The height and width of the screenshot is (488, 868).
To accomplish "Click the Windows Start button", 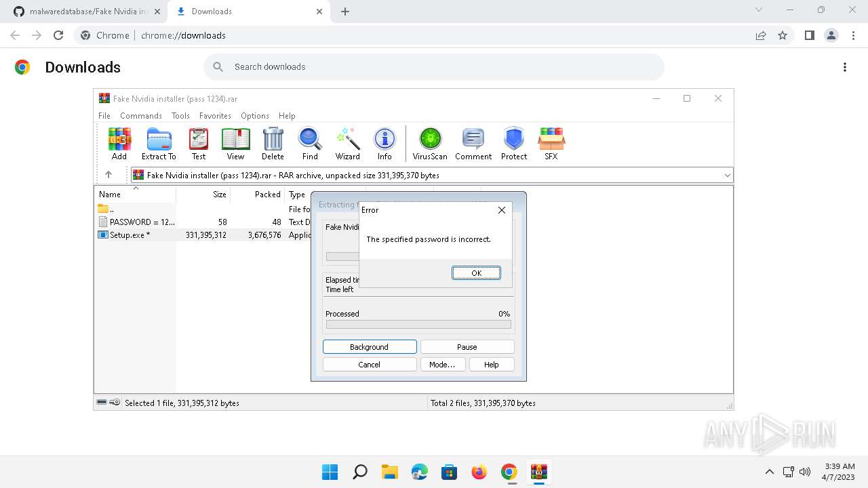I will [x=330, y=472].
